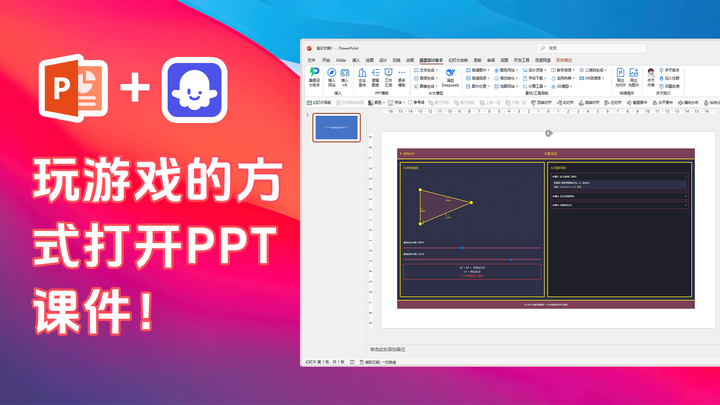The height and width of the screenshot is (405, 720).
Task: Click the 导出为PDF icon
Action: pos(620,74)
